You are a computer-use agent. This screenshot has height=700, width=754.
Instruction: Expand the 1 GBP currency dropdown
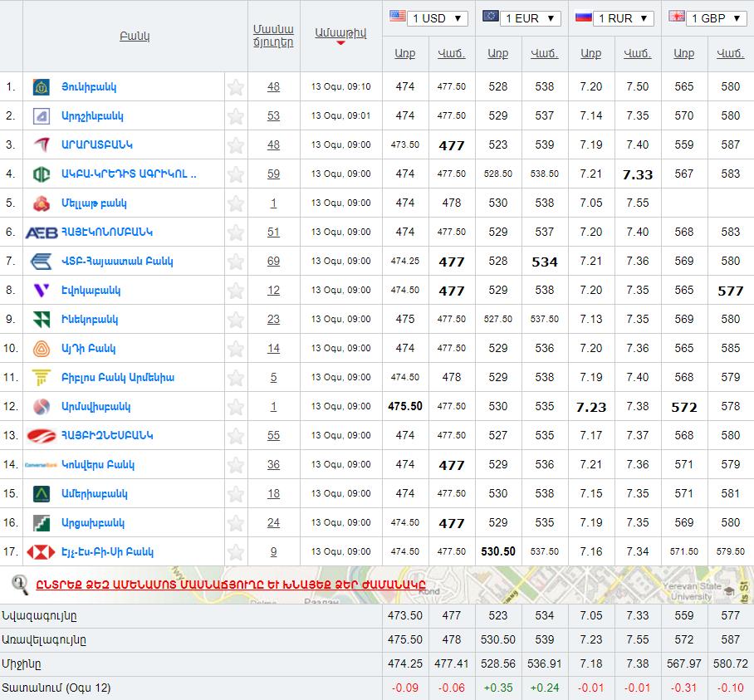[x=718, y=18]
